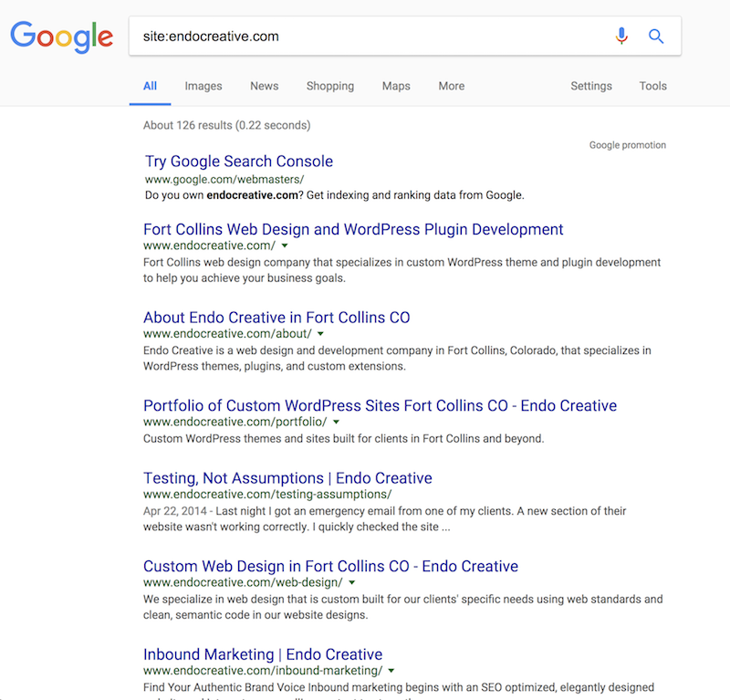The width and height of the screenshot is (730, 700).
Task: Open Inbound Marketing | Endo Creative result
Action: point(263,653)
